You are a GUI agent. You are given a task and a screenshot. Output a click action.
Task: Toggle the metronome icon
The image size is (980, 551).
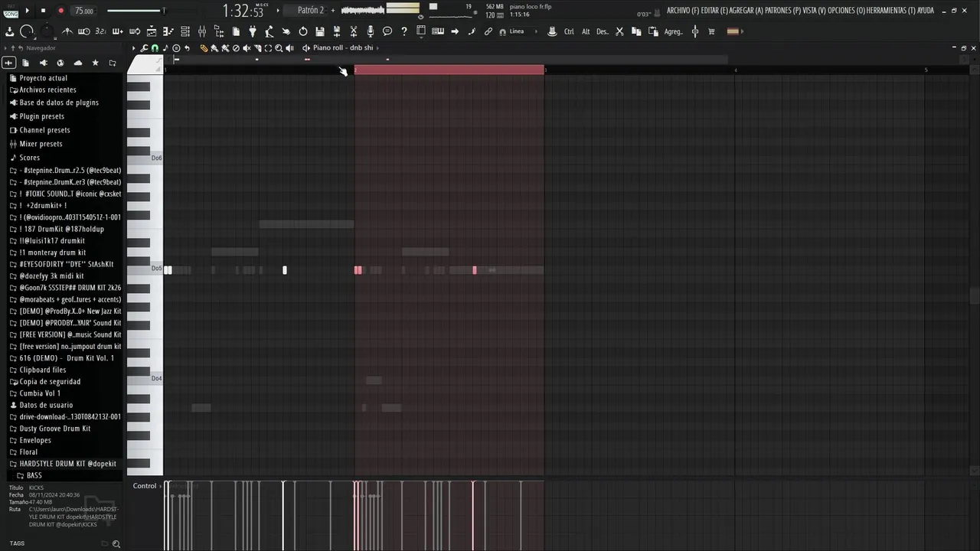[67, 31]
